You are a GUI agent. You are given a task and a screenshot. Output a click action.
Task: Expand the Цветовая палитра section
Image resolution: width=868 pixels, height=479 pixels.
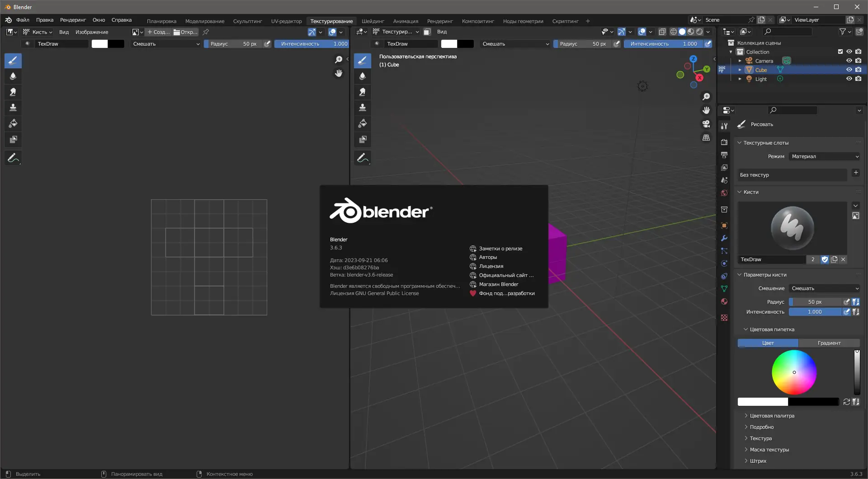click(x=772, y=416)
